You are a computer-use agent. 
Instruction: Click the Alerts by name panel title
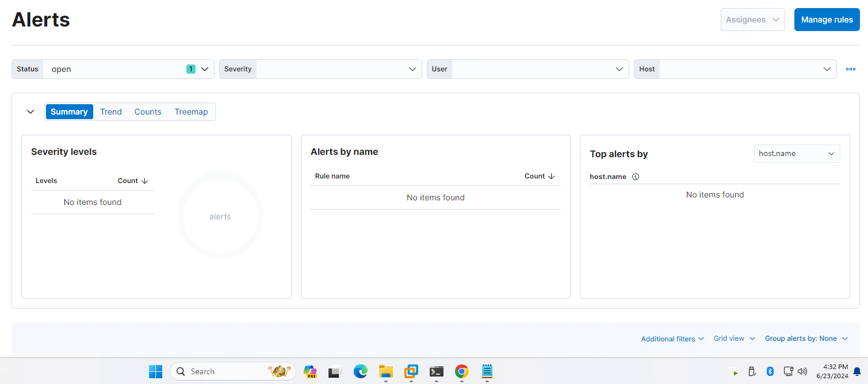click(x=345, y=152)
